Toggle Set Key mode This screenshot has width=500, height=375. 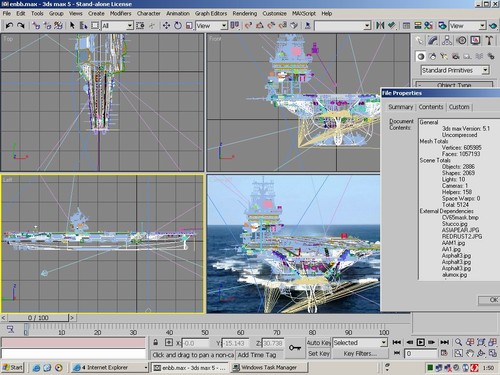click(x=319, y=354)
